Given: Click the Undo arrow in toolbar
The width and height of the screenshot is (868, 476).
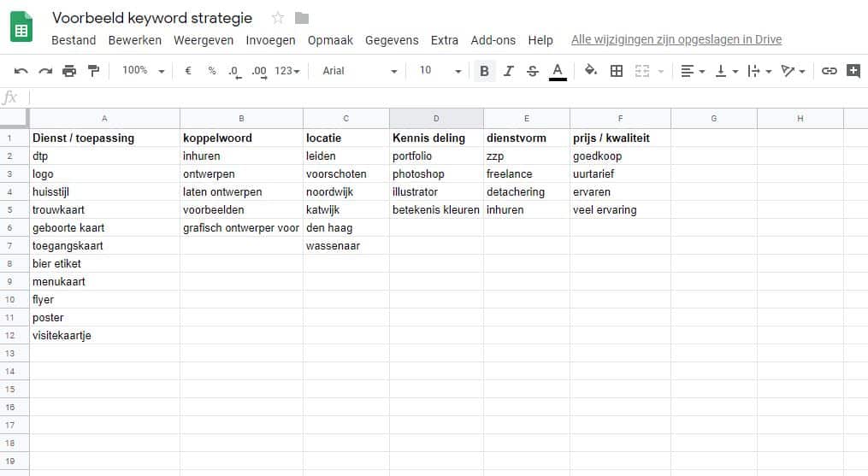Looking at the screenshot, I should click(x=21, y=71).
